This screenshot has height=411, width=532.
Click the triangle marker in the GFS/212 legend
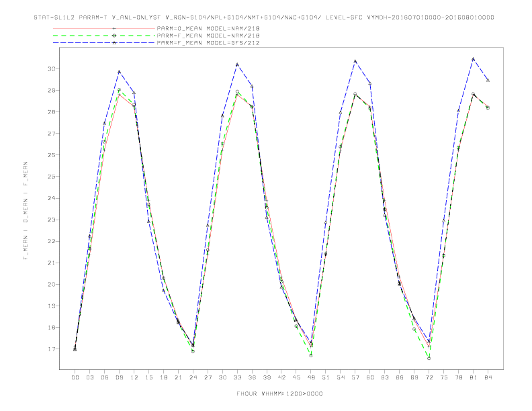click(x=114, y=43)
